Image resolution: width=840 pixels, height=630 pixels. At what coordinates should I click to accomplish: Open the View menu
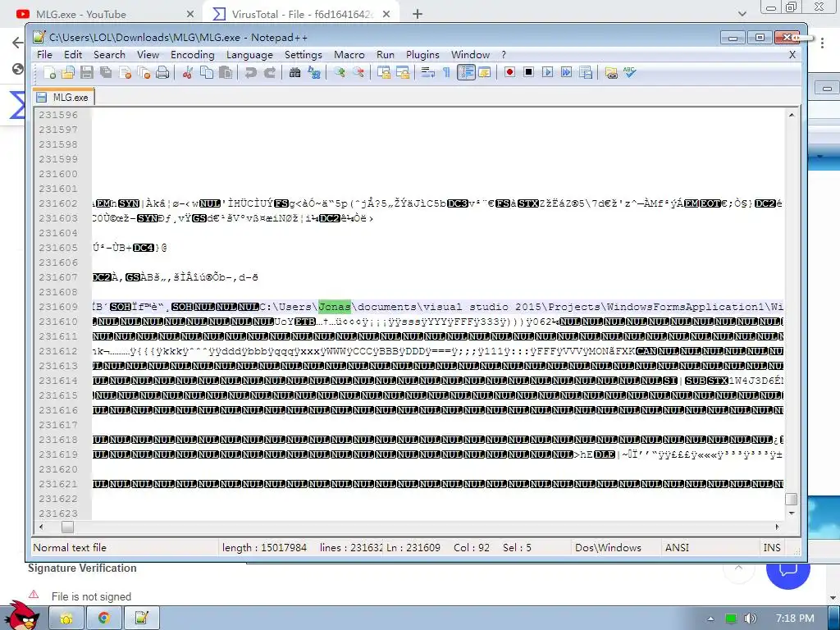pyautogui.click(x=148, y=55)
